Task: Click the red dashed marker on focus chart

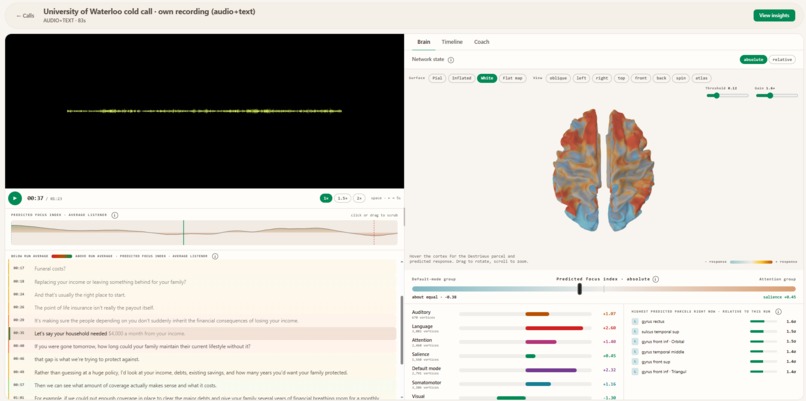Action: (x=374, y=232)
